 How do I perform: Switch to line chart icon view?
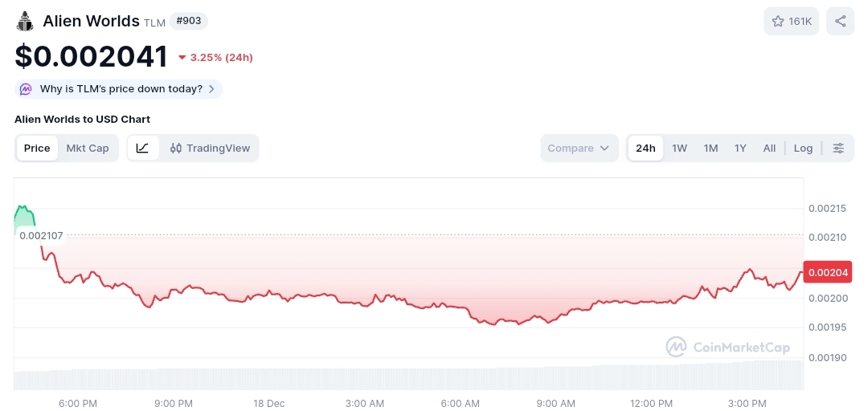click(143, 149)
